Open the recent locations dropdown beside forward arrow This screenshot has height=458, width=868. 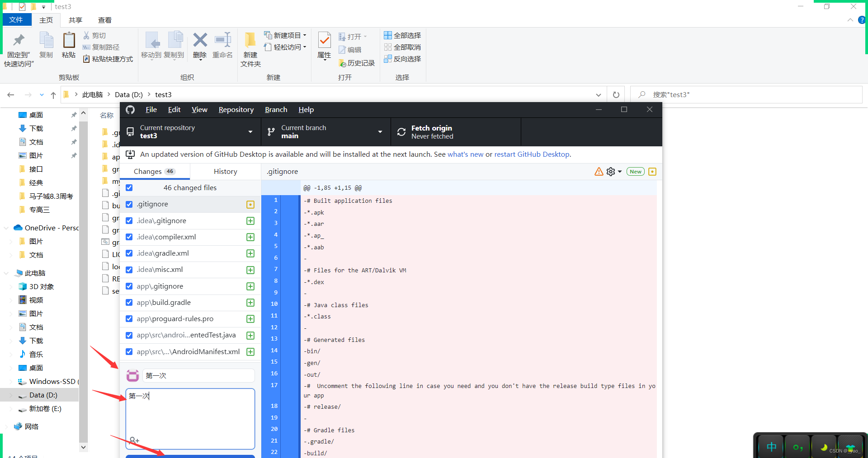pyautogui.click(x=42, y=95)
